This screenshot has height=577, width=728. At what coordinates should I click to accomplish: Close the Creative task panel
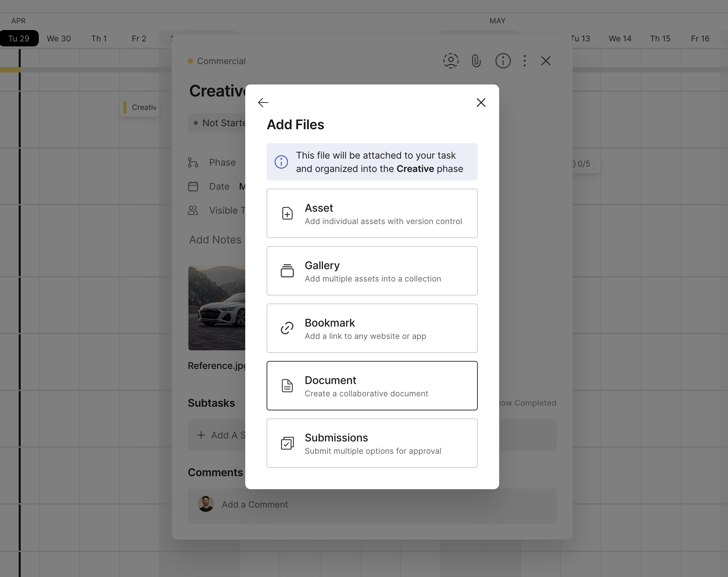click(546, 61)
